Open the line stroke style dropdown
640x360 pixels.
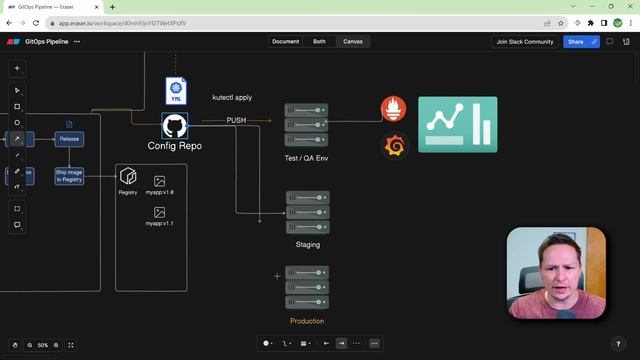(305, 344)
